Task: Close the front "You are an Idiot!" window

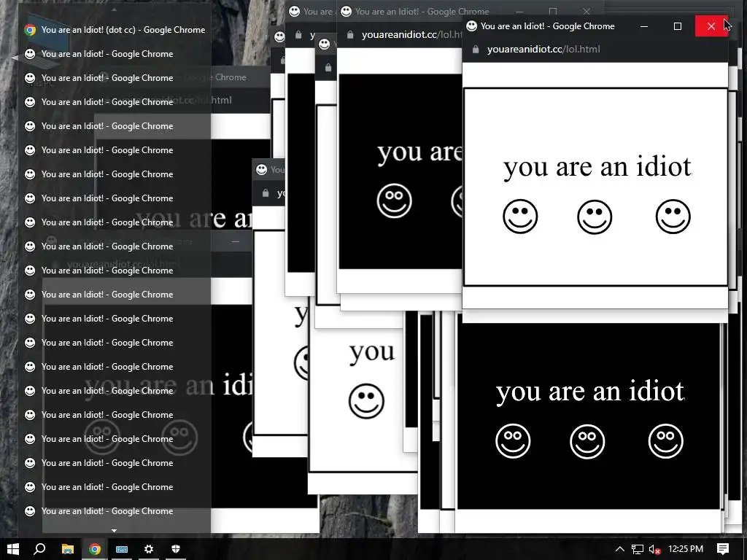Action: point(711,26)
